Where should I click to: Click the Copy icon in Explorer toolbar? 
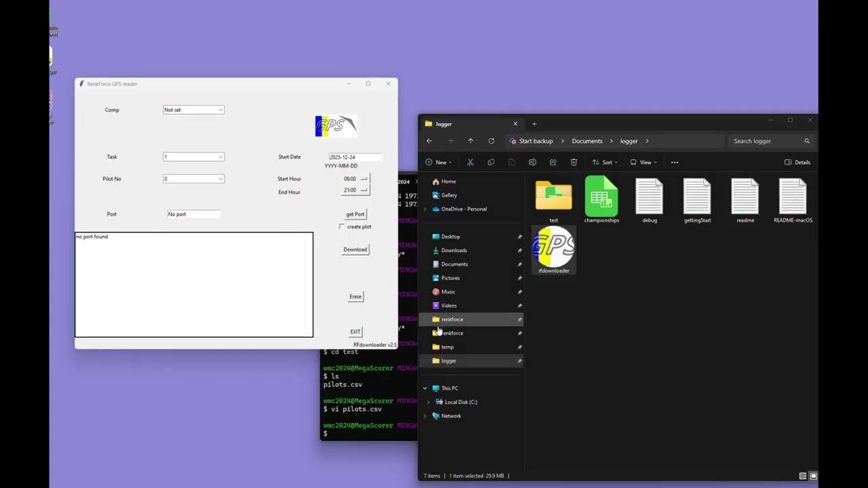point(491,162)
